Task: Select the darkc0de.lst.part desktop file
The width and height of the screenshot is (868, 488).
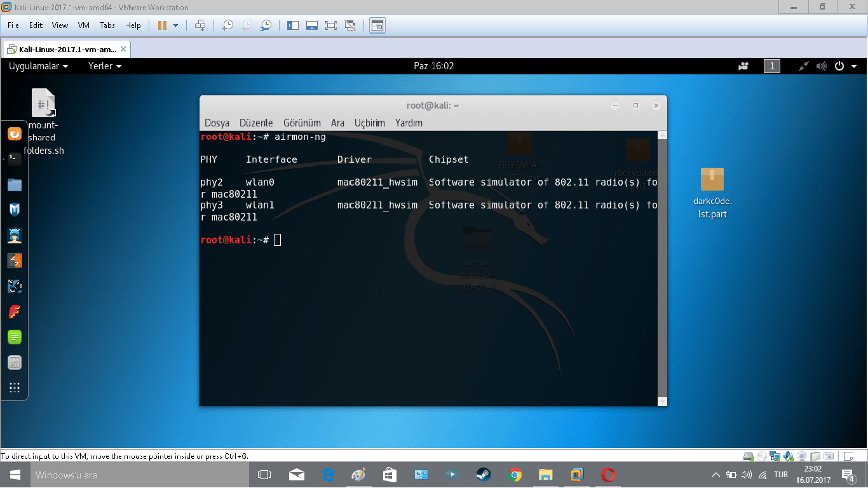Action: point(712,193)
